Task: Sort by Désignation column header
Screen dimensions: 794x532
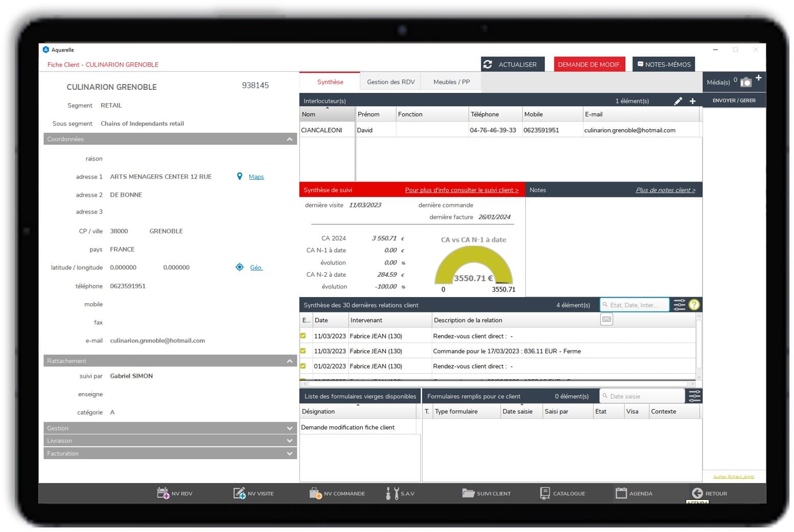Action: (358, 412)
